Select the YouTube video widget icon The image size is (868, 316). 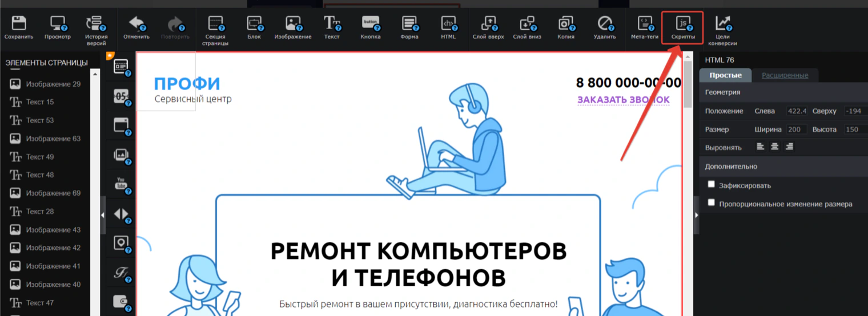[122, 184]
